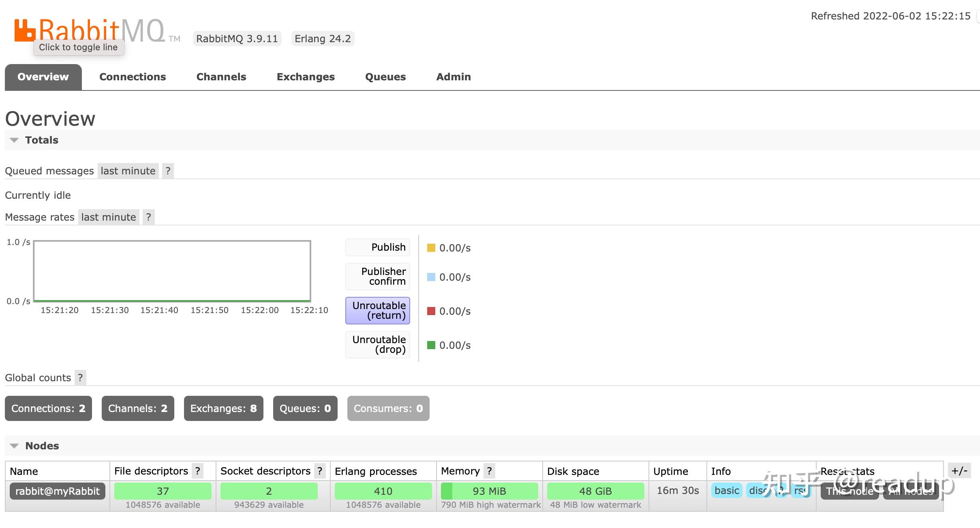Image resolution: width=980 pixels, height=528 pixels.
Task: Open the Admin tab
Action: pos(453,77)
